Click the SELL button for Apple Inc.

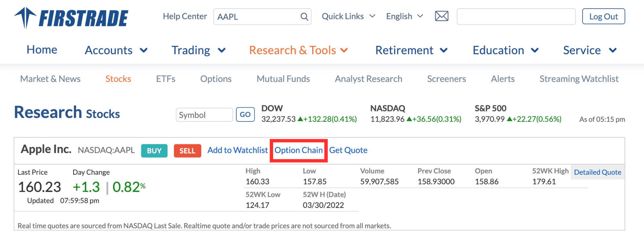[x=187, y=151]
